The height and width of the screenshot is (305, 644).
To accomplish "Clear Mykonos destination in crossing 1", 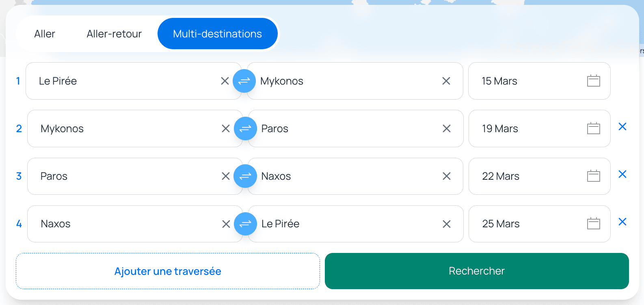I will (x=446, y=81).
